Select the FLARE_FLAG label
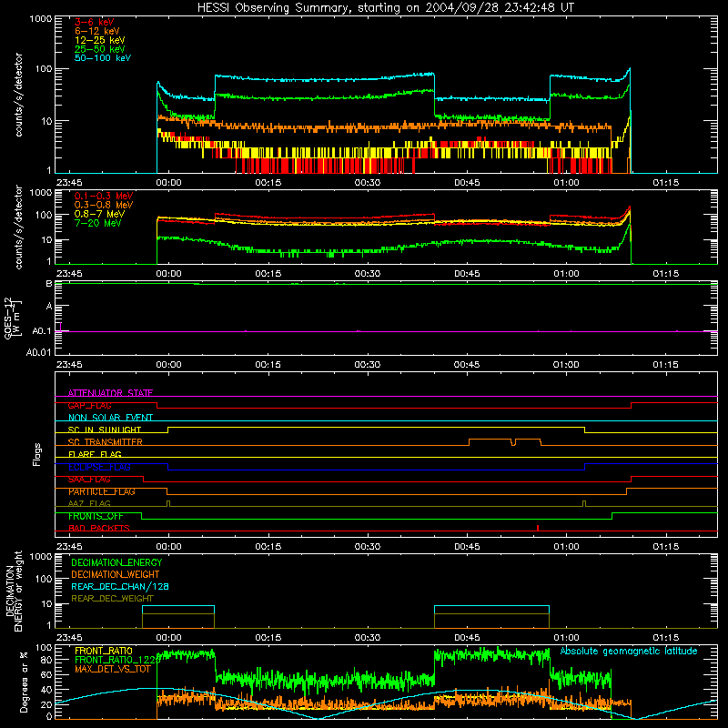Image resolution: width=728 pixels, height=728 pixels. pos(95,454)
